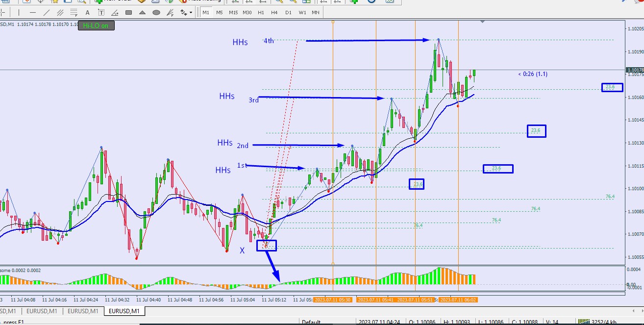Open the active EURUSD,M1 chart tab
This screenshot has width=644, height=325.
pos(124,311)
